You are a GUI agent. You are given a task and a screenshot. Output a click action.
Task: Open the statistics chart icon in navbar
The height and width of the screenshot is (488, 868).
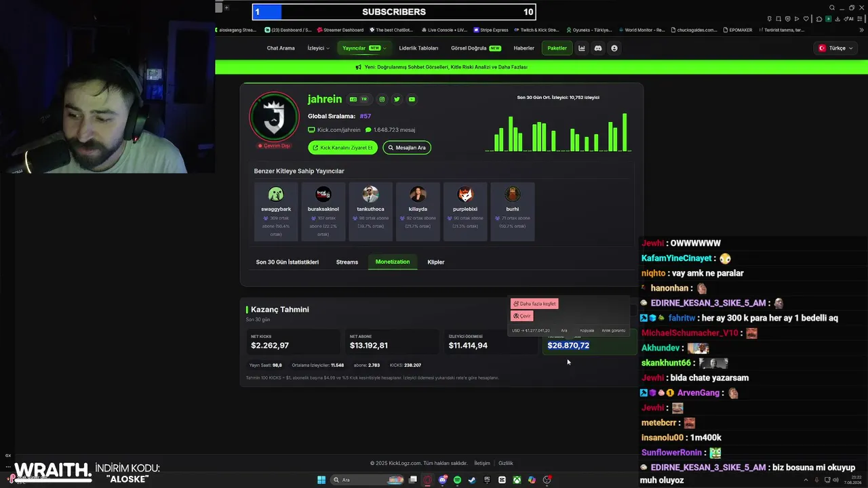point(581,48)
